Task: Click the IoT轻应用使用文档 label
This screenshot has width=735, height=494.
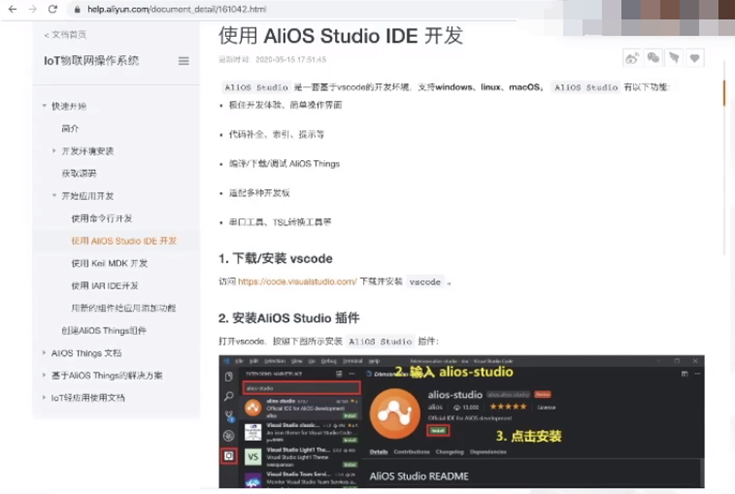Action: point(88,398)
